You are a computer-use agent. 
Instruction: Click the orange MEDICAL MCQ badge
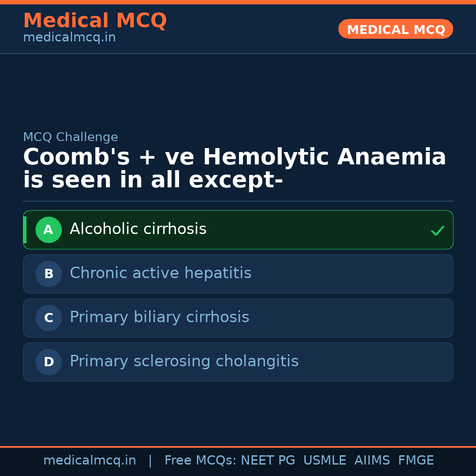pos(395,29)
